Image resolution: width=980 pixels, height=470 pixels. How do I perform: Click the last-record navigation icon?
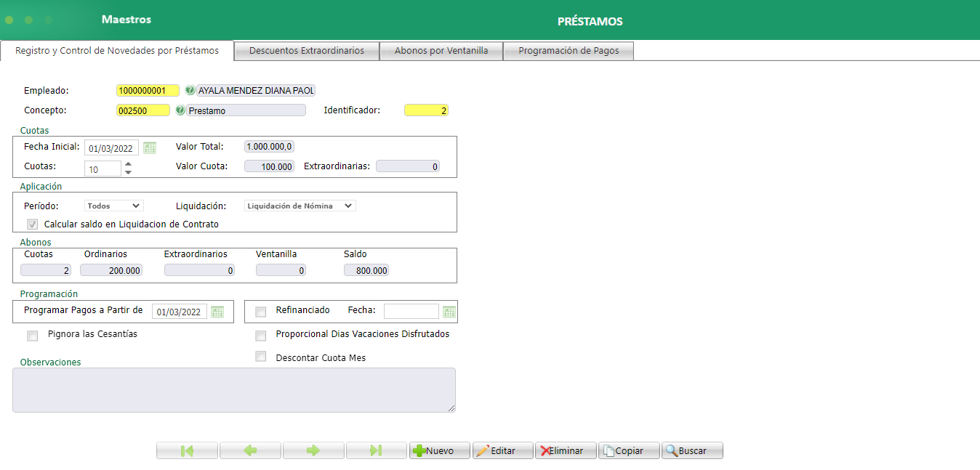(377, 450)
